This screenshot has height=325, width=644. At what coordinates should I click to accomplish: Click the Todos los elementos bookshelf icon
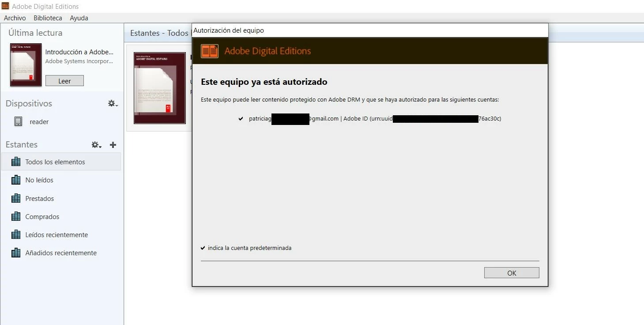[x=16, y=162]
